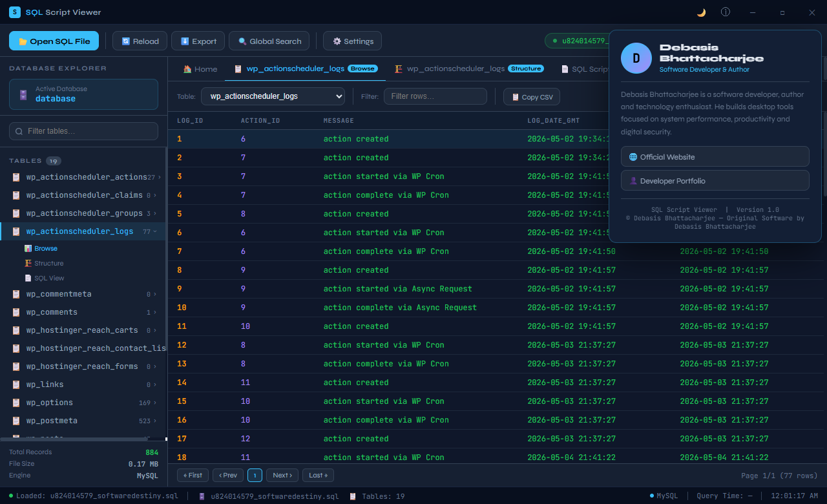
Task: Open Structure view in sidebar tree
Action: (x=44, y=263)
